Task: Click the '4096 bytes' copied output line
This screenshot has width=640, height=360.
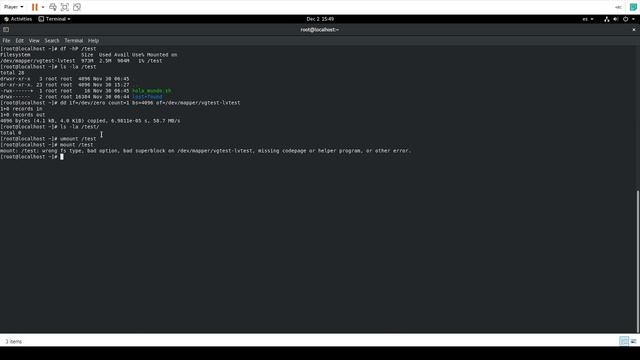Action: pyautogui.click(x=90, y=121)
